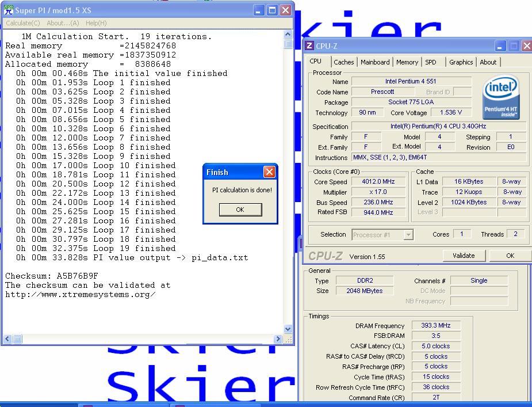This screenshot has width=532, height=407.
Task: Click OK in the Finish dialog
Action: (240, 210)
